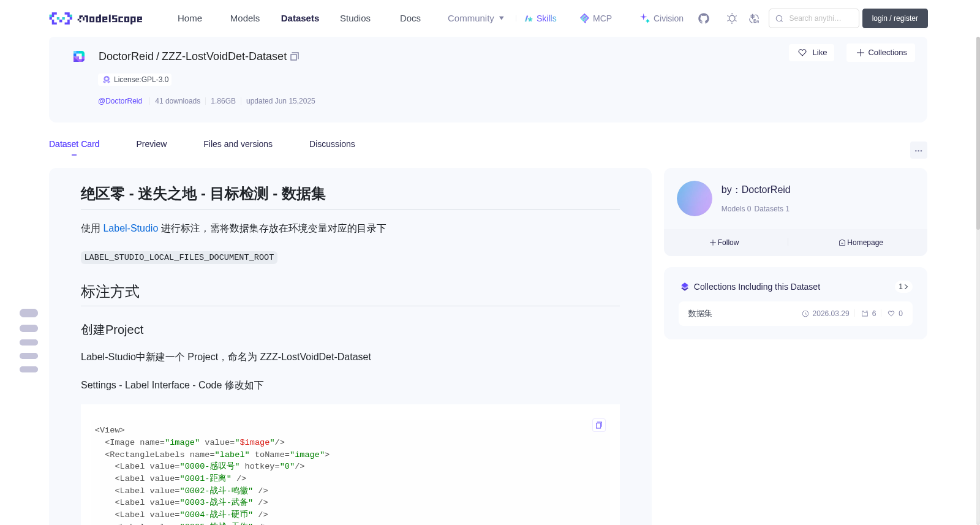Click the Like heart button
The height and width of the screenshot is (525, 980).
point(812,53)
